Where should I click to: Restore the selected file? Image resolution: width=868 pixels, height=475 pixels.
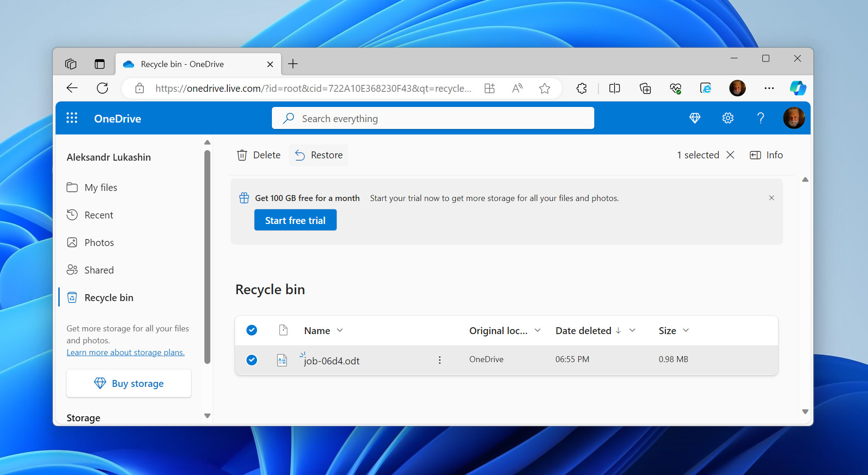tap(319, 155)
